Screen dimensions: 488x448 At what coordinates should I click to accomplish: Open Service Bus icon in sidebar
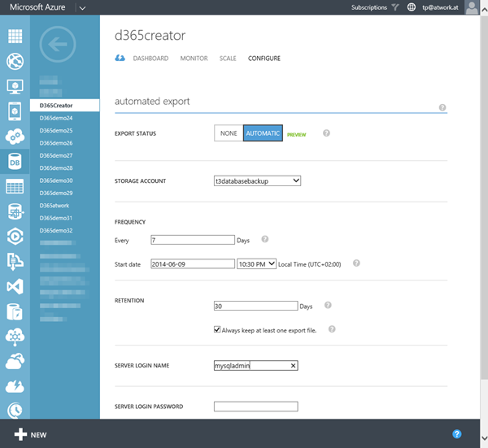click(15, 261)
